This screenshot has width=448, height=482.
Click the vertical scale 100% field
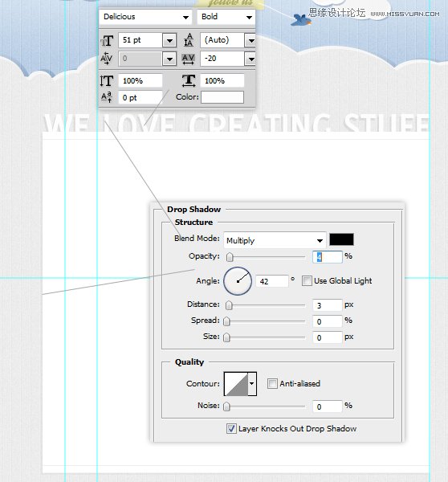141,81
